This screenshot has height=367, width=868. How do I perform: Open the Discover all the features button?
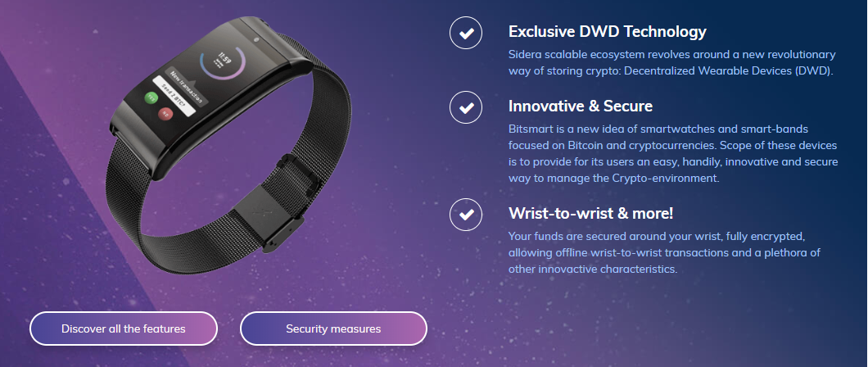(x=124, y=328)
